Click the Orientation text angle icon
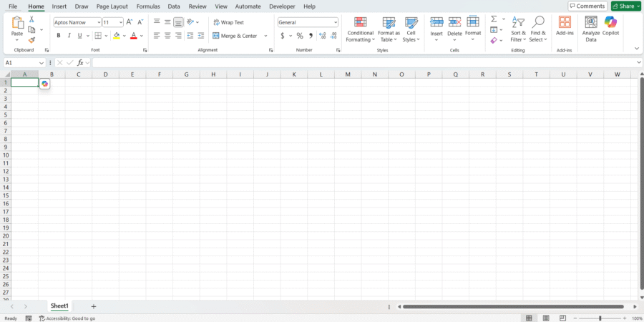 click(x=190, y=22)
